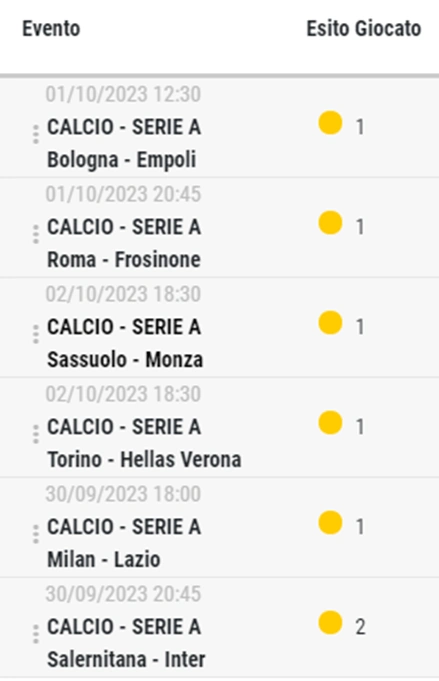Click the yellow status dot for Roma - Frosinone
Screen dimensions: 439x681
(330, 223)
